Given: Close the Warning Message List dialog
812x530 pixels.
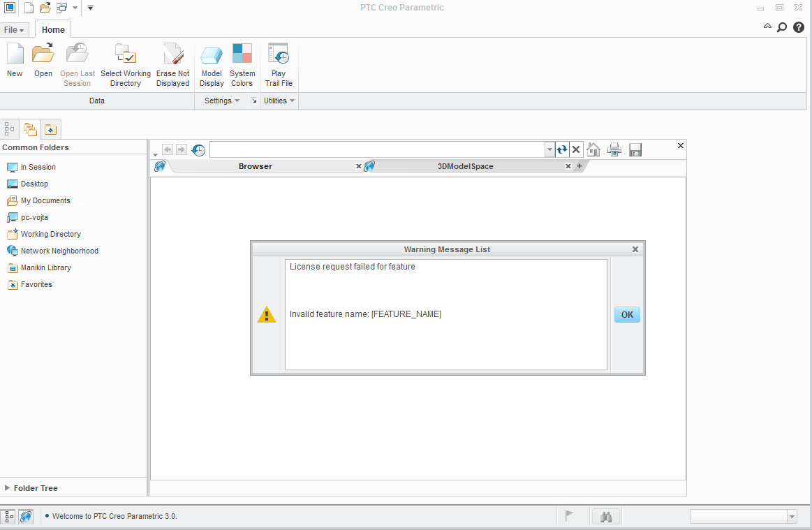Looking at the screenshot, I should pos(635,249).
